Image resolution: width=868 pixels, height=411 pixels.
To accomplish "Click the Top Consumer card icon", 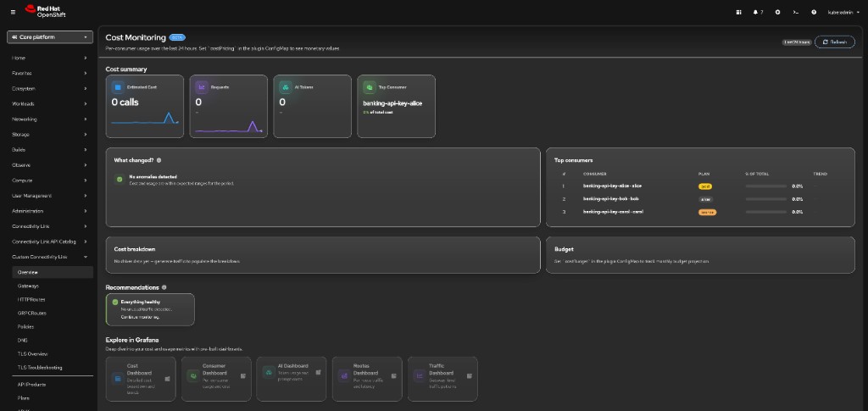I will [370, 86].
